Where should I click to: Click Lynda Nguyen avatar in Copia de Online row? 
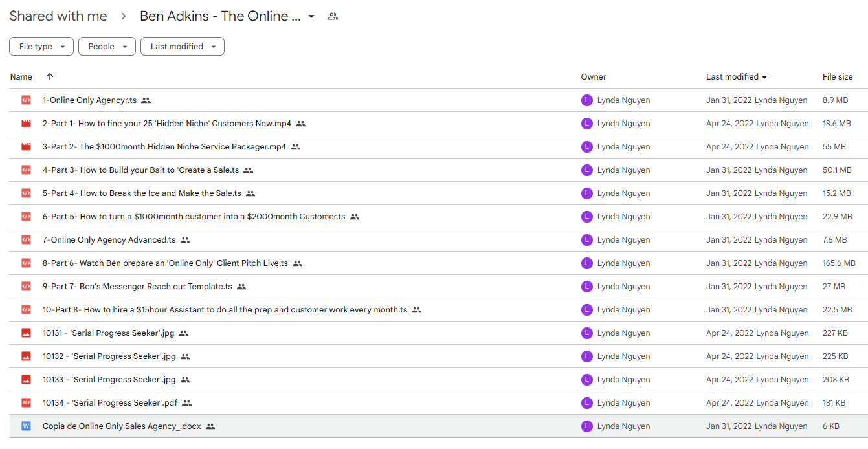point(587,426)
